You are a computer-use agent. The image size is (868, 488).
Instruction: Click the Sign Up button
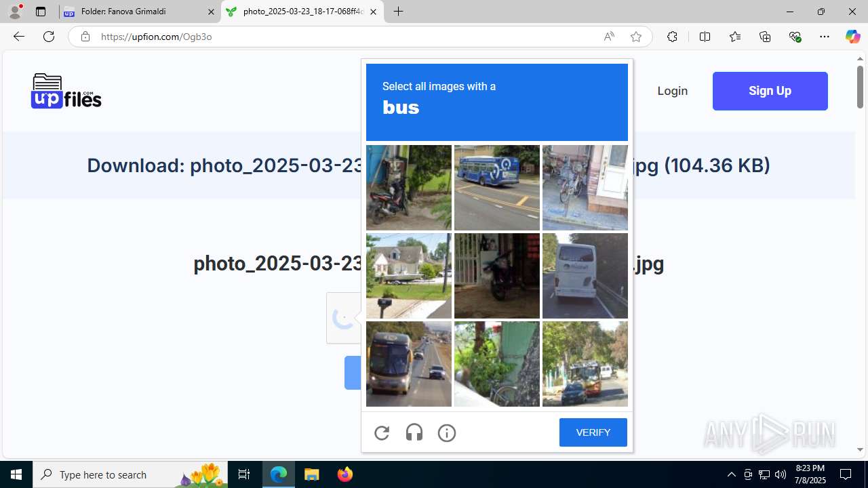(x=770, y=91)
